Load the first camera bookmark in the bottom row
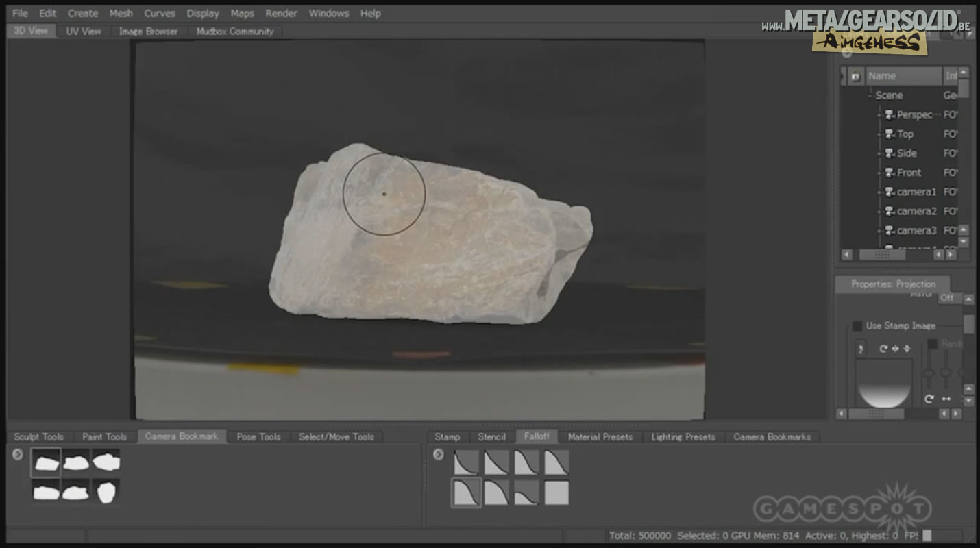 (46, 492)
